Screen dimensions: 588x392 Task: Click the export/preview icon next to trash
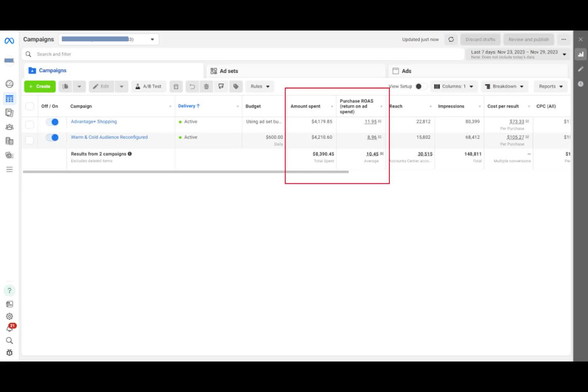[221, 86]
